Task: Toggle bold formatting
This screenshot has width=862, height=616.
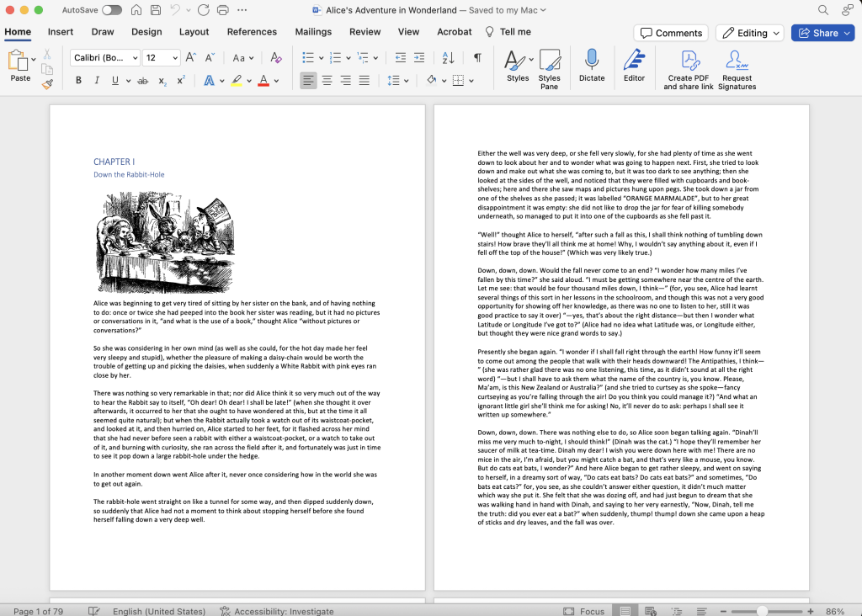Action: (x=78, y=81)
